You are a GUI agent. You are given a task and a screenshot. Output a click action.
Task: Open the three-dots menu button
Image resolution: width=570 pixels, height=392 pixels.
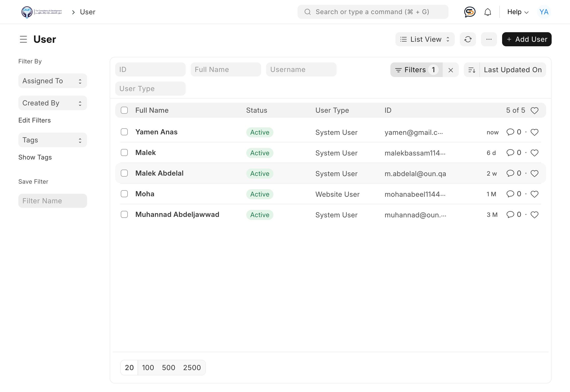[x=489, y=39]
